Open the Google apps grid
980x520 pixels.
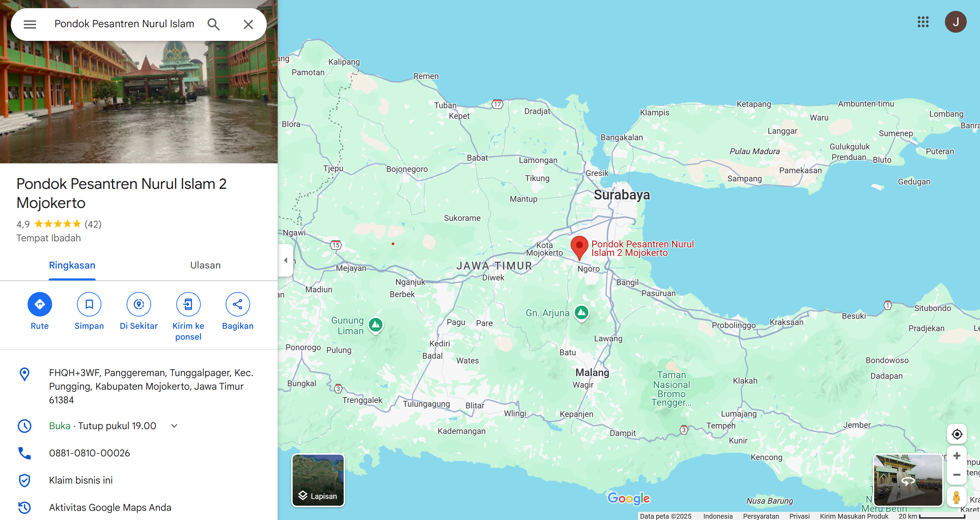(923, 22)
